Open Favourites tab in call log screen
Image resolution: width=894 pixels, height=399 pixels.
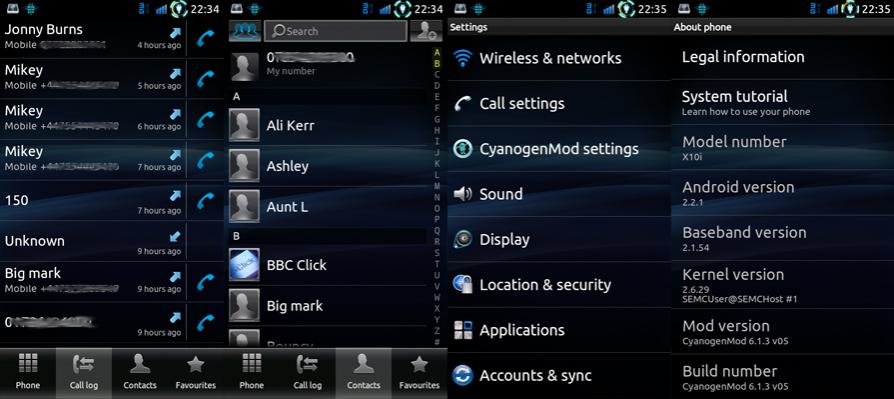tap(196, 373)
